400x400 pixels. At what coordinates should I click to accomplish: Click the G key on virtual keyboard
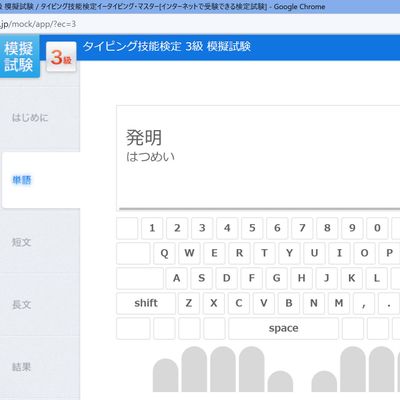[x=277, y=278]
